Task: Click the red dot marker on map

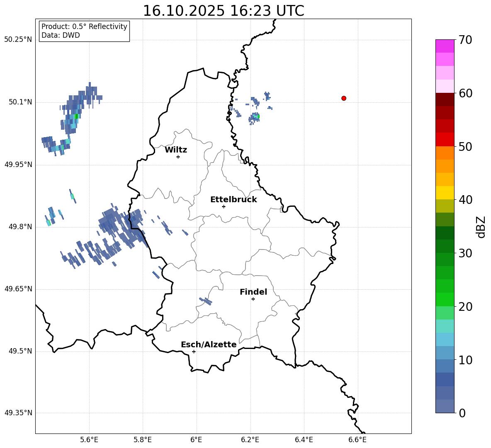Action: [344, 98]
